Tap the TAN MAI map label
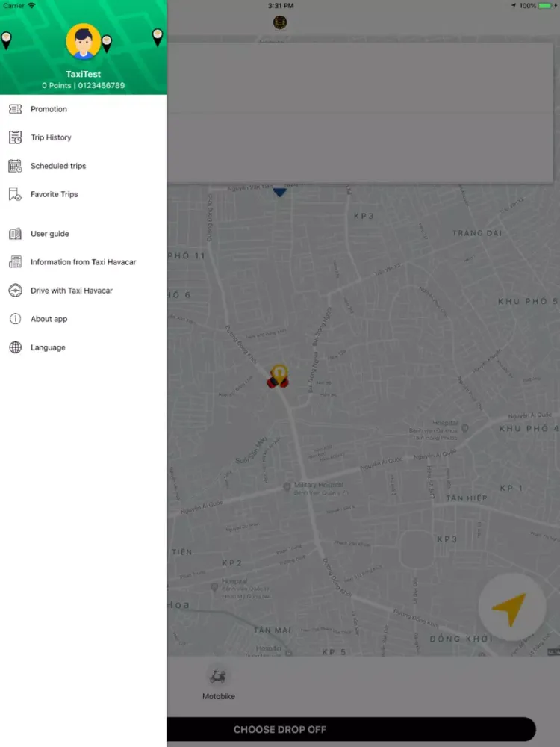 [272, 630]
